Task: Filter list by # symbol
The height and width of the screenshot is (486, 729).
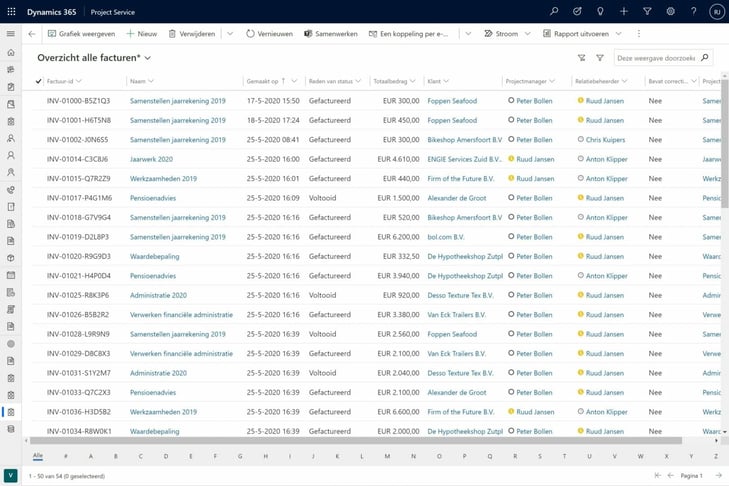Action: [x=66, y=456]
